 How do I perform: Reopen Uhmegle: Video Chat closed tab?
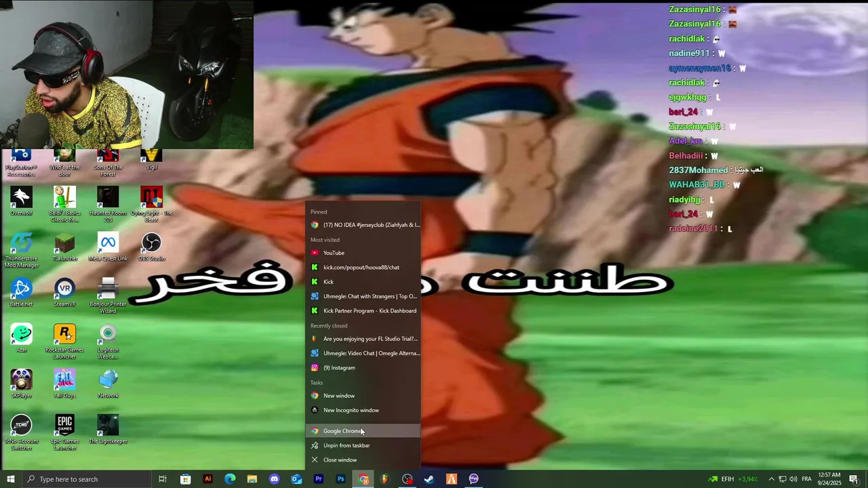363,353
